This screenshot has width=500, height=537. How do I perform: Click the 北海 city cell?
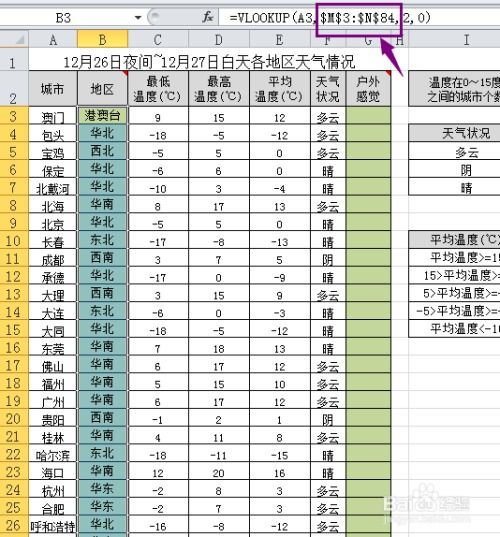tap(53, 205)
